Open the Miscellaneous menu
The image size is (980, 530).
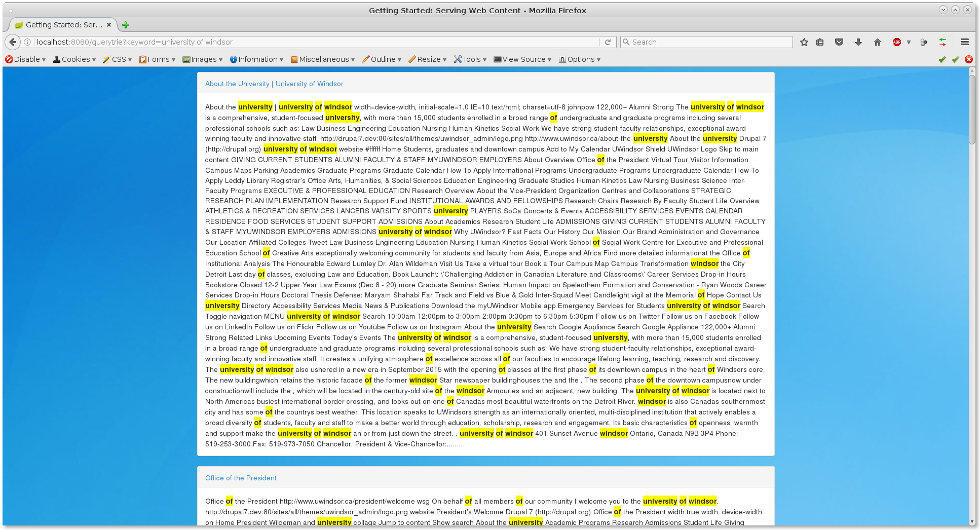coord(323,59)
